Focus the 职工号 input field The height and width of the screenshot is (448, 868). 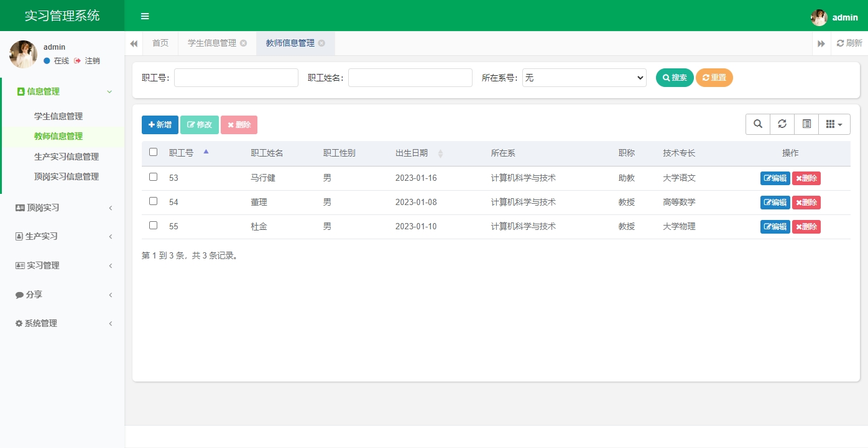coord(236,78)
